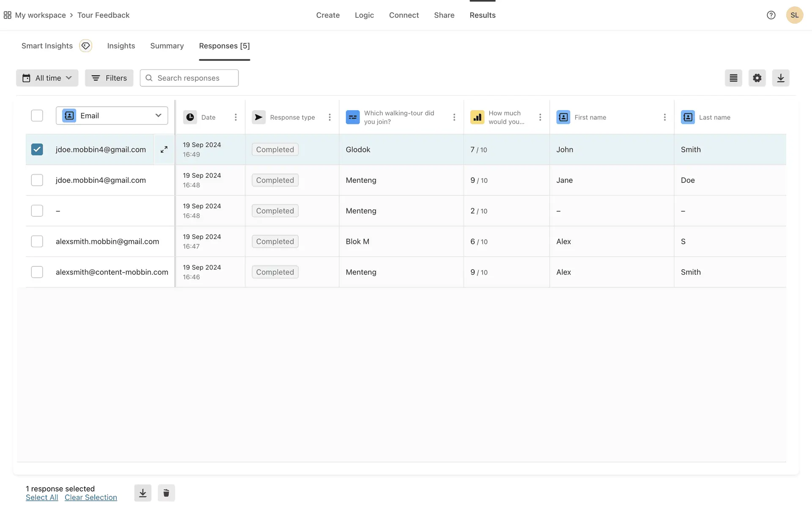Open the Response type column options menu
This screenshot has height=508, width=812.
[330, 117]
